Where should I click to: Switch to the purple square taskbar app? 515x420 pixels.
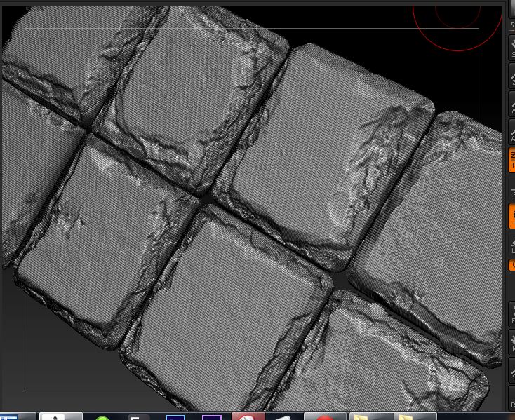(x=211, y=416)
